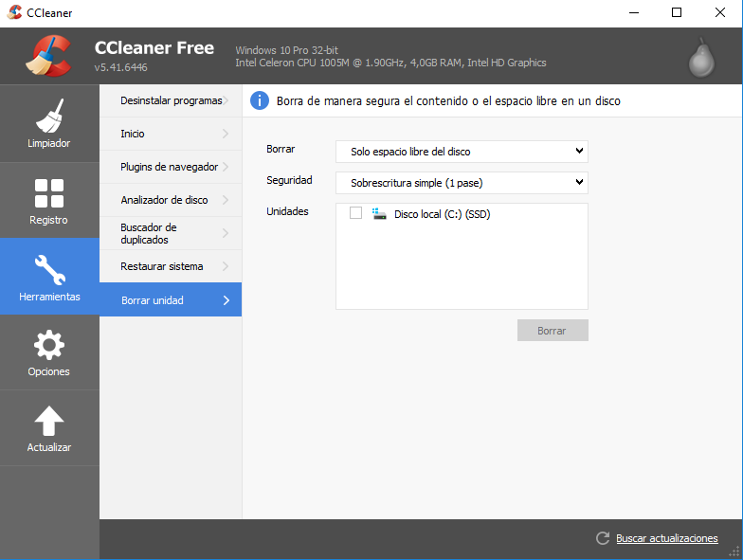Click the Unidades label

pos(288,211)
